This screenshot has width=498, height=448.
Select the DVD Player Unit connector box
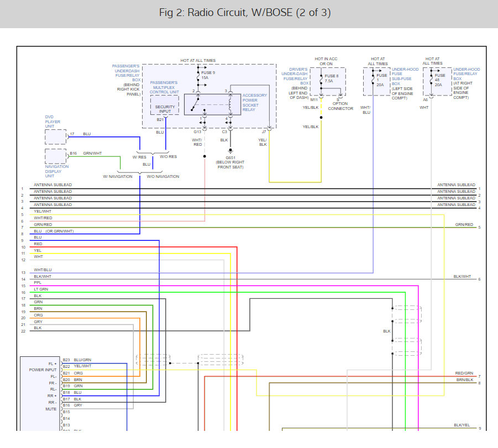[x=55, y=136]
